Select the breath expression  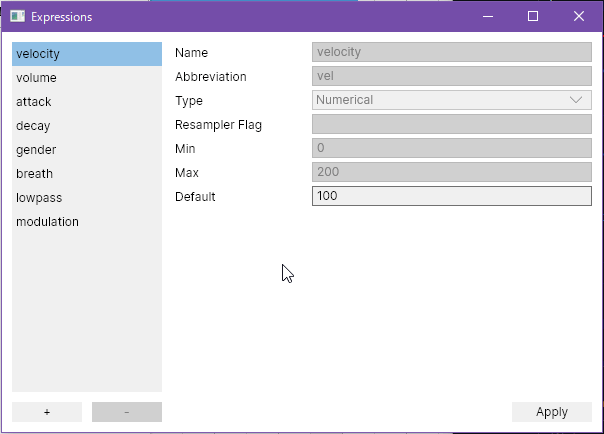[x=87, y=174]
